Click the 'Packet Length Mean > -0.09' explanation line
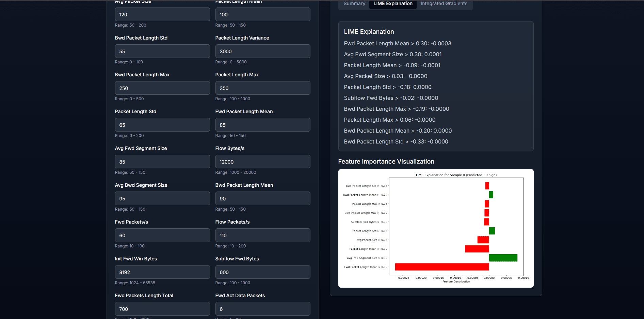 coord(392,65)
